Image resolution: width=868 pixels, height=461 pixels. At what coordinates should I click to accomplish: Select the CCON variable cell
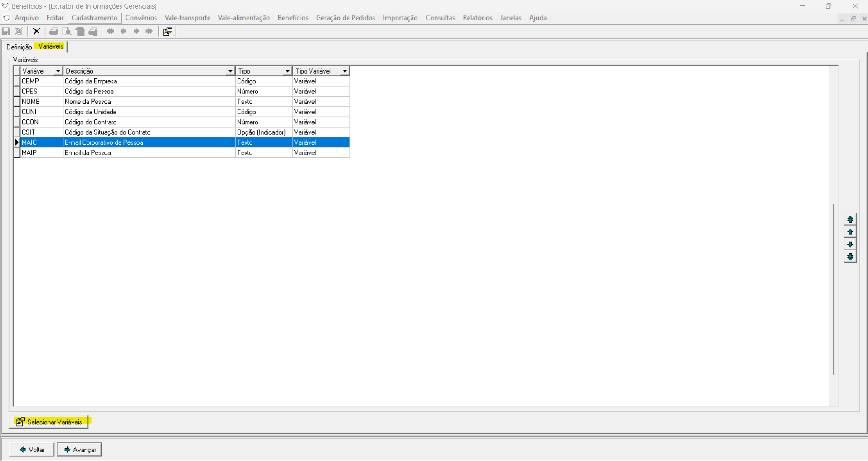click(x=42, y=122)
